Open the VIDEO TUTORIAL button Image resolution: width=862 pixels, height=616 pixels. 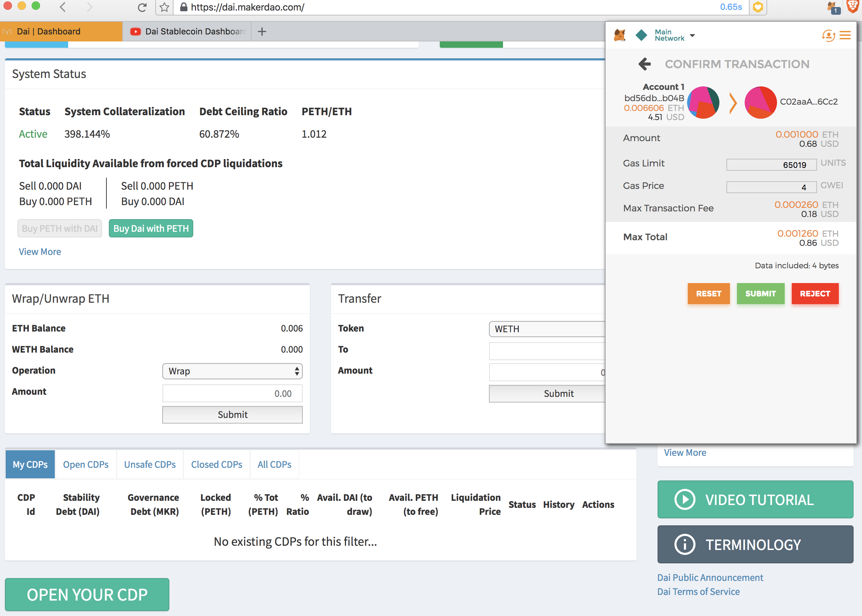(755, 499)
